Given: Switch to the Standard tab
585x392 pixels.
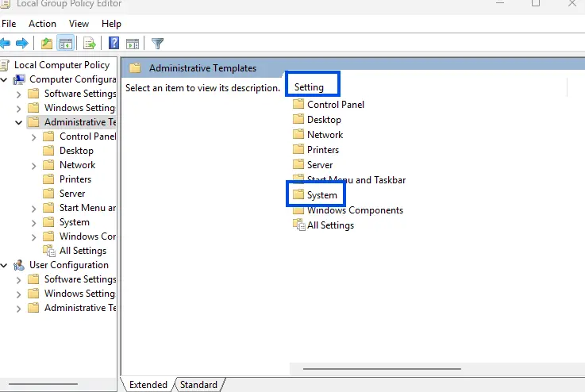Looking at the screenshot, I should tap(198, 385).
